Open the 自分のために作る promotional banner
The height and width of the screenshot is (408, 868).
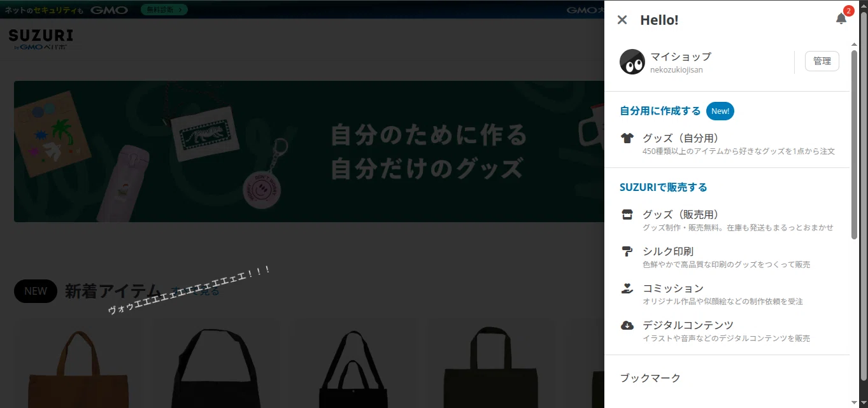pyautogui.click(x=309, y=151)
